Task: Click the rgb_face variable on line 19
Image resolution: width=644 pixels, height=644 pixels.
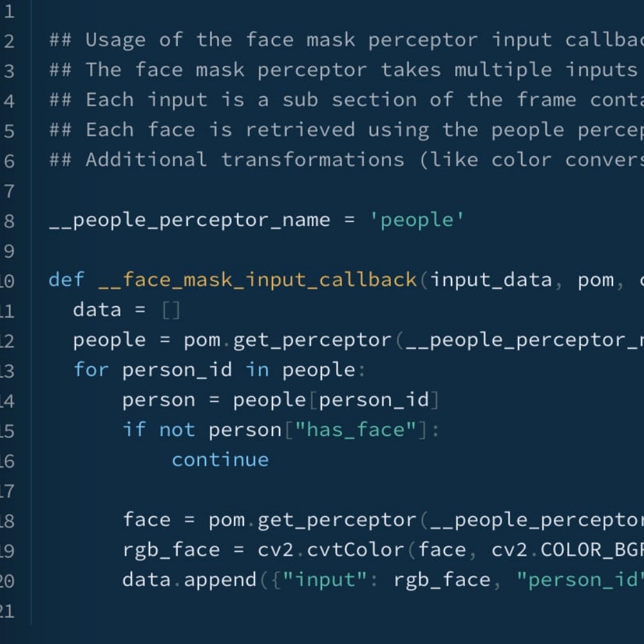Action: (171, 551)
